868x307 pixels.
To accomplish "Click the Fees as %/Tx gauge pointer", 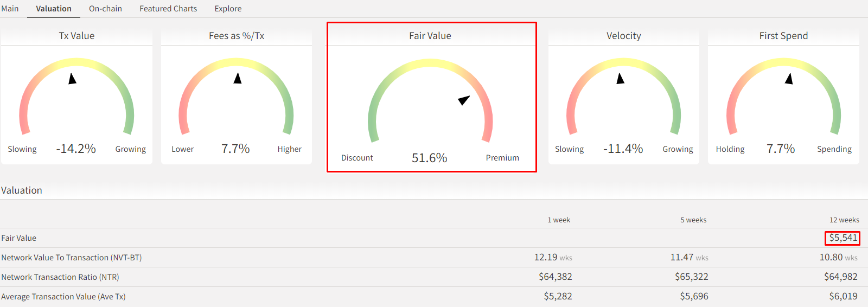I will [237, 79].
